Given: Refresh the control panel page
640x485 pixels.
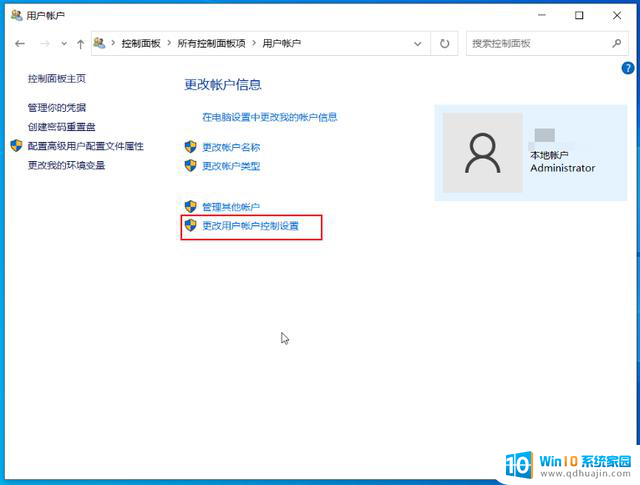Looking at the screenshot, I should (444, 43).
